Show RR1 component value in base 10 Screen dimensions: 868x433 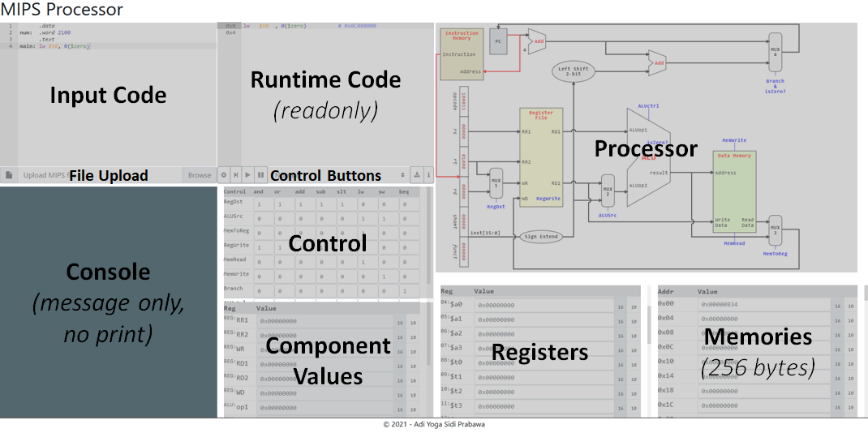tap(412, 322)
